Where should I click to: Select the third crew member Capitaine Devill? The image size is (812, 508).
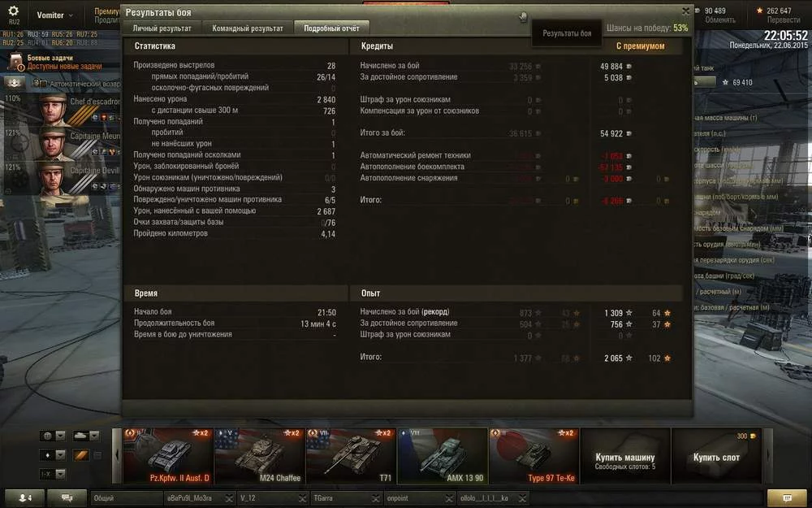pos(54,178)
